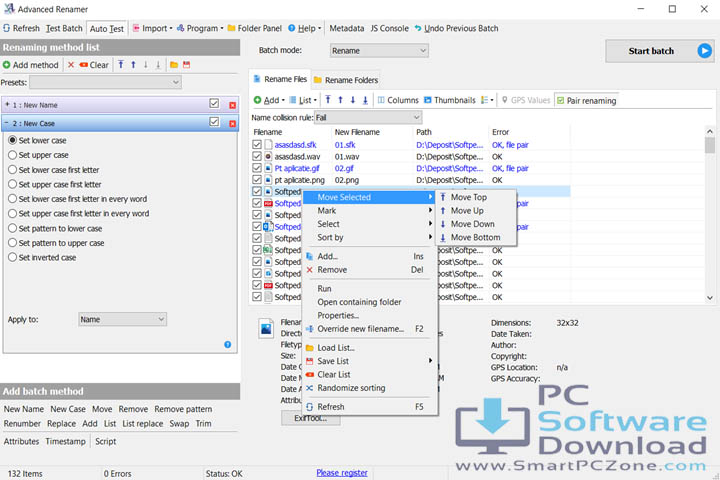Click GPS Values icon
Image resolution: width=720 pixels, height=480 pixels.
[x=505, y=100]
